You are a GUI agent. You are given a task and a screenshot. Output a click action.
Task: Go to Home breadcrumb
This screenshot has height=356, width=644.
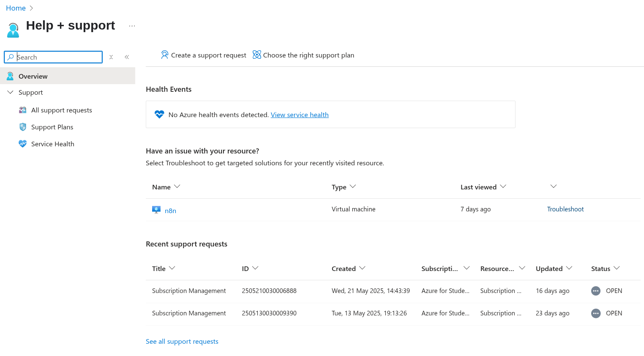click(x=16, y=8)
